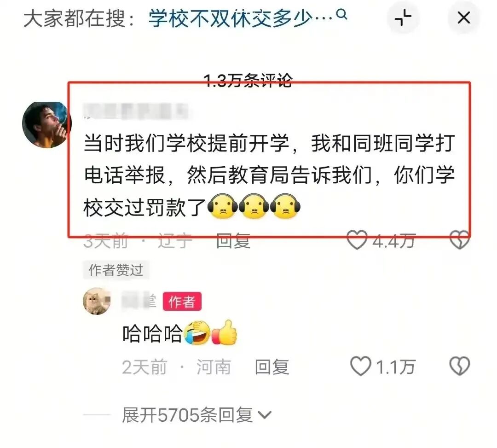The width and height of the screenshot is (497, 448).
Task: Click the 1.3万条评论 header
Action: pyautogui.click(x=248, y=81)
